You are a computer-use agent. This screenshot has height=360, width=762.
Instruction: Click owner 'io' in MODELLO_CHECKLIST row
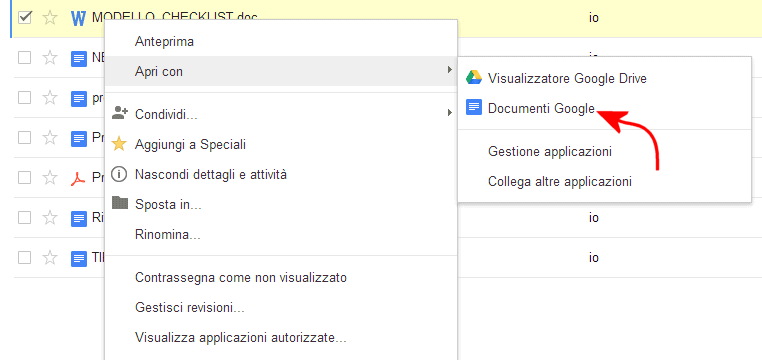coord(593,18)
